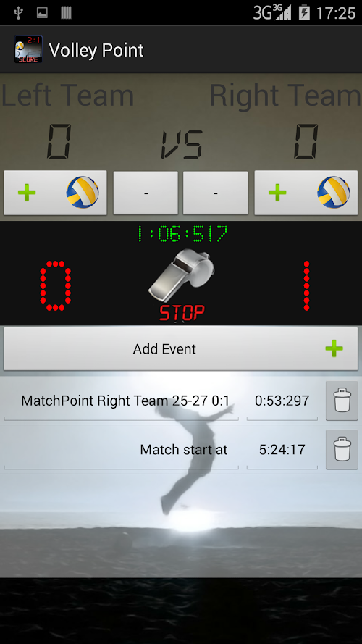Image resolution: width=362 pixels, height=644 pixels.
Task: Tap the left red set score digit
Action: coord(56,285)
